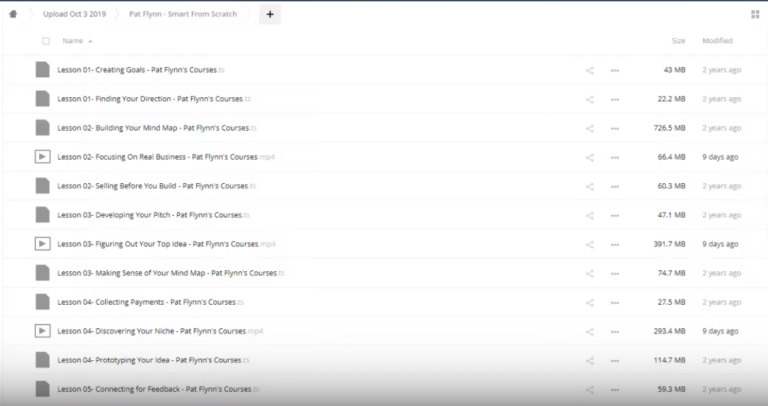Screen dimensions: 768x406
Task: Share Lesson 02- Building Your Mind Map
Action: (590, 128)
